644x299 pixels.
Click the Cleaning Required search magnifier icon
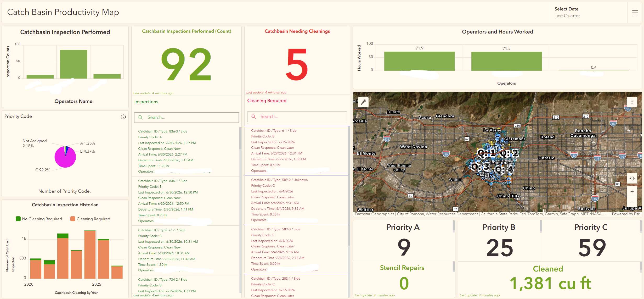253,117
